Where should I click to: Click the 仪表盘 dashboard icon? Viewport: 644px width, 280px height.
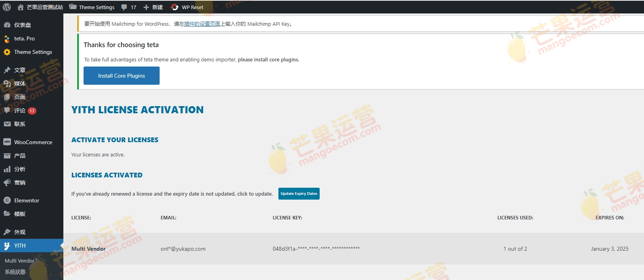tap(7, 25)
